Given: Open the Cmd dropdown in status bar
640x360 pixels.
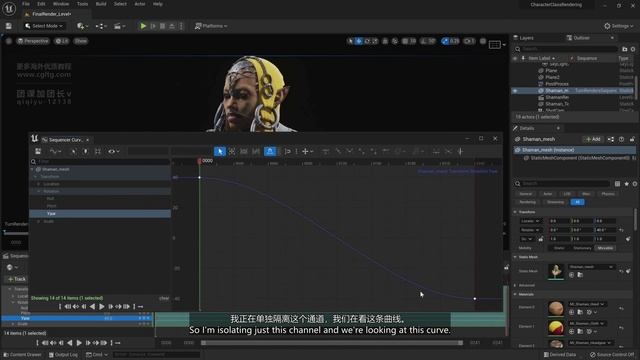Looking at the screenshot, I should coord(97,355).
